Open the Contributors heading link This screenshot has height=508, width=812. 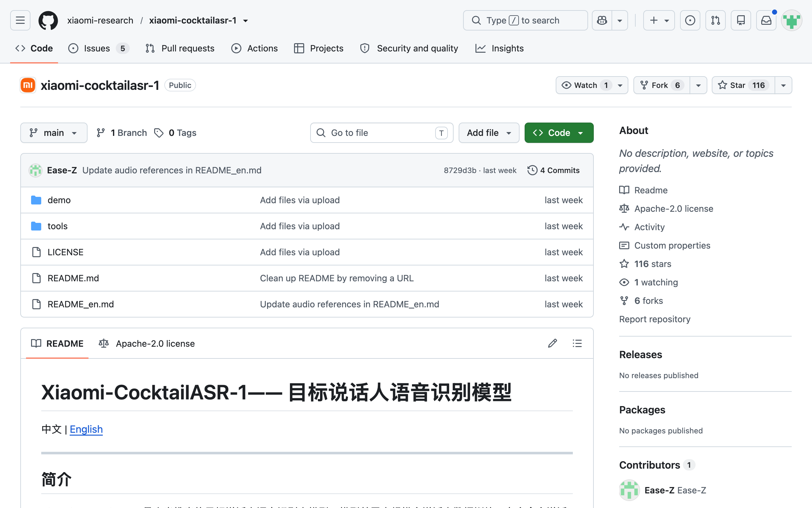click(657, 465)
